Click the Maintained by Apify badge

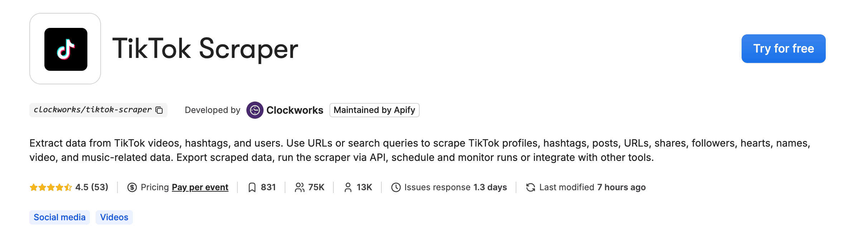point(374,110)
